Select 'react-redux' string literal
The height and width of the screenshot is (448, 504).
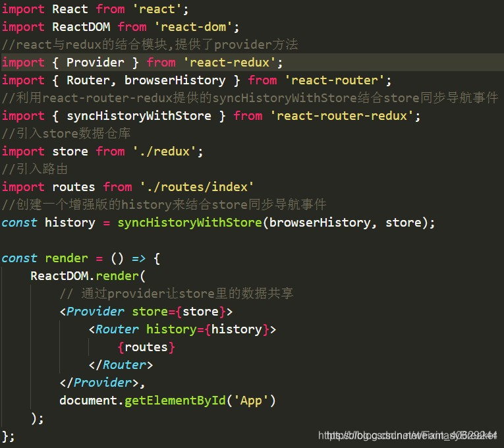pyautogui.click(x=229, y=63)
